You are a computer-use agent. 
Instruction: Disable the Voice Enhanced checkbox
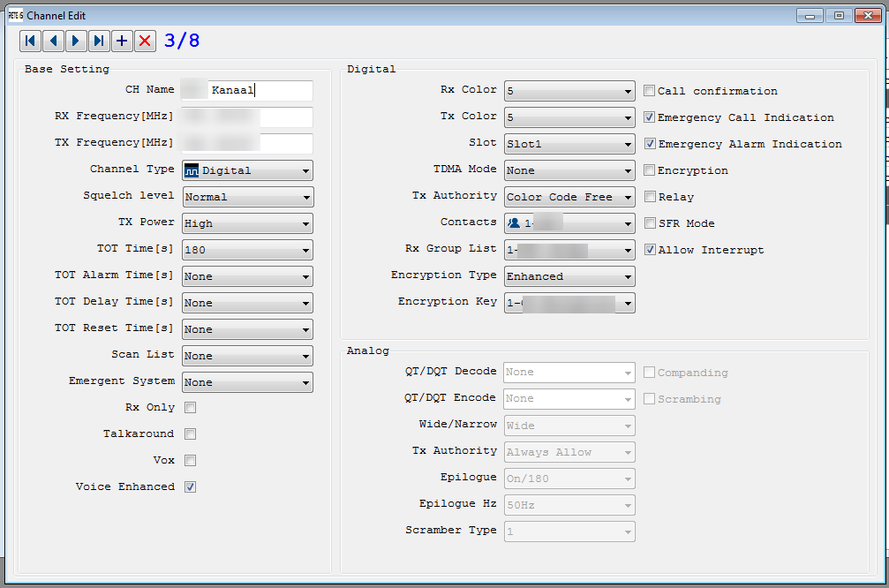coord(190,487)
